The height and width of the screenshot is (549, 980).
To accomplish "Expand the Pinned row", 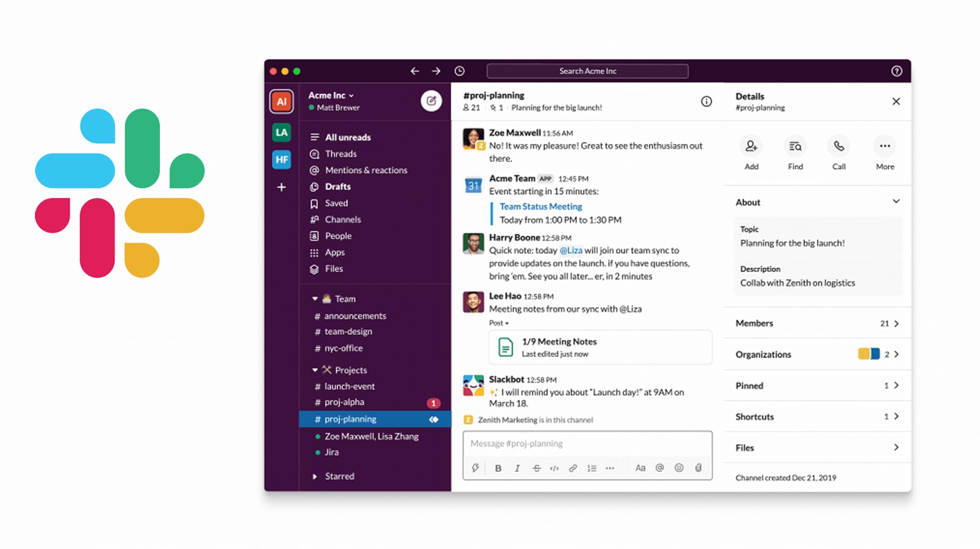I will point(818,385).
